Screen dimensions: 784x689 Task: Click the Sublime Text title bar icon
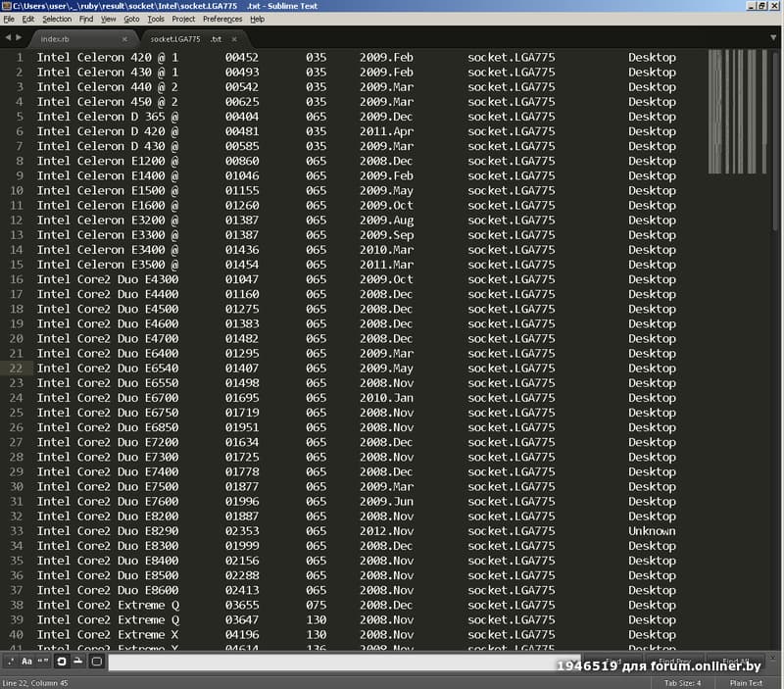coord(7,6)
